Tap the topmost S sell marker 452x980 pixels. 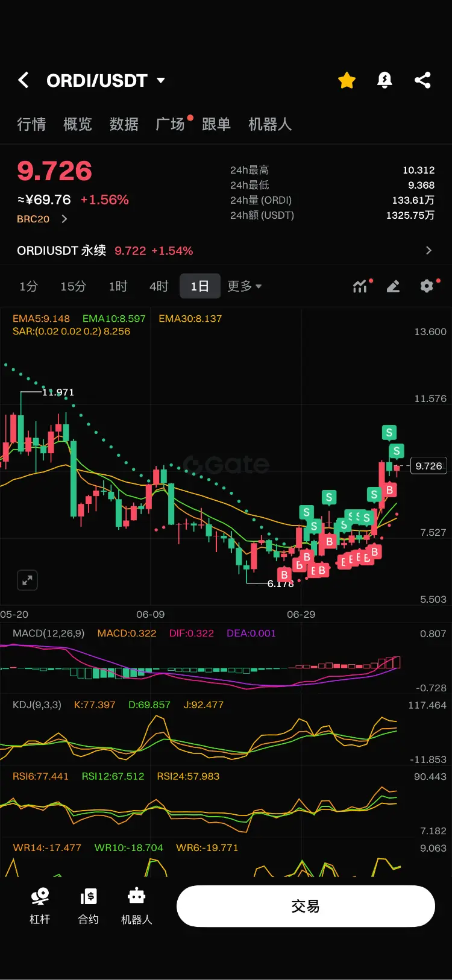coord(389,432)
